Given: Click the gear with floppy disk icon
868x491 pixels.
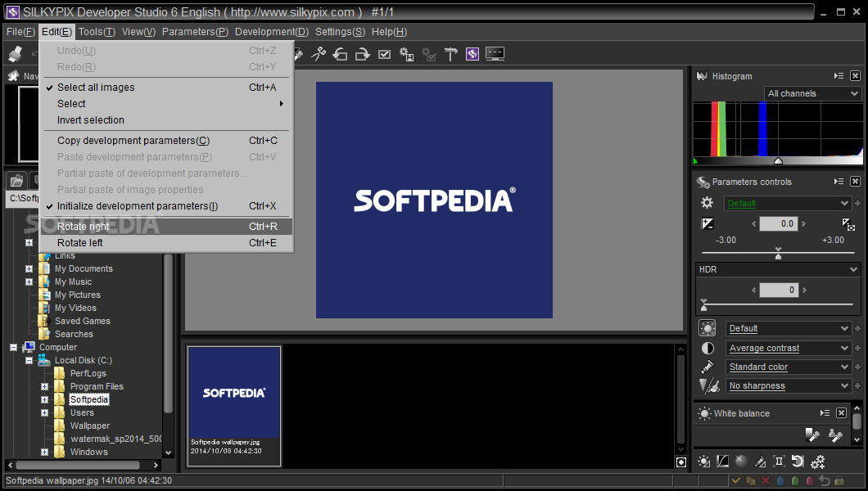Looking at the screenshot, I should (406, 54).
